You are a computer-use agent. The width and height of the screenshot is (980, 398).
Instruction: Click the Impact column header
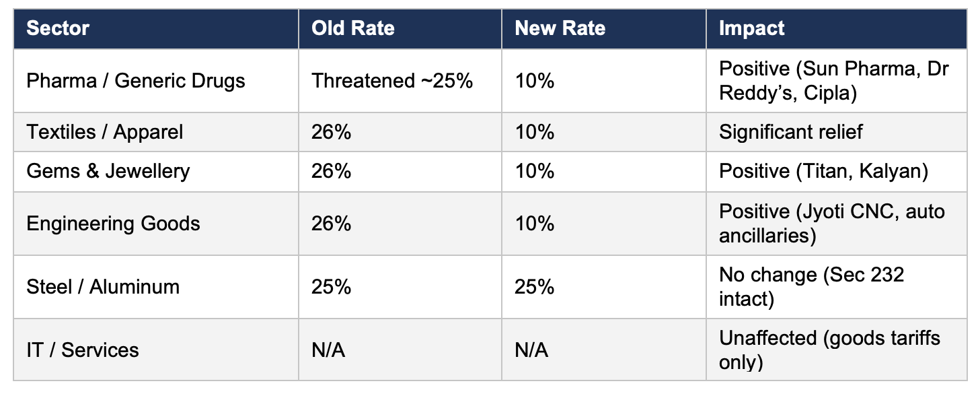pos(751,28)
